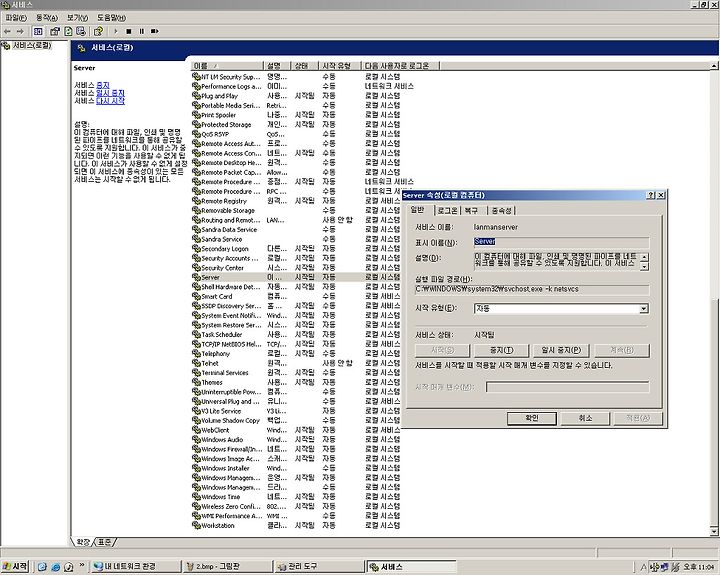This screenshot has width=720, height=575.
Task: Toggle the show/hide console tree toolbar icon
Action: click(38, 31)
